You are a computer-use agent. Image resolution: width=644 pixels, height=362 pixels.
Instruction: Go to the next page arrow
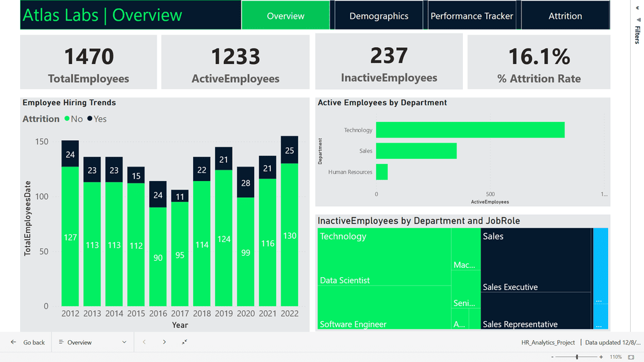click(x=164, y=342)
